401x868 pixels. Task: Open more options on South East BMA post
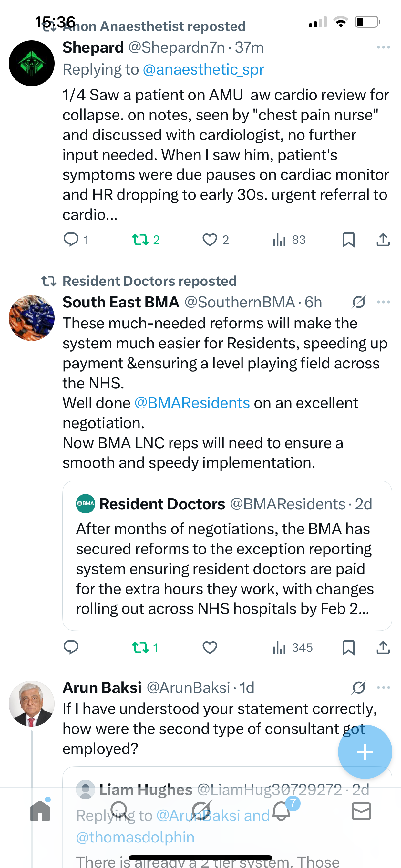coord(384,302)
